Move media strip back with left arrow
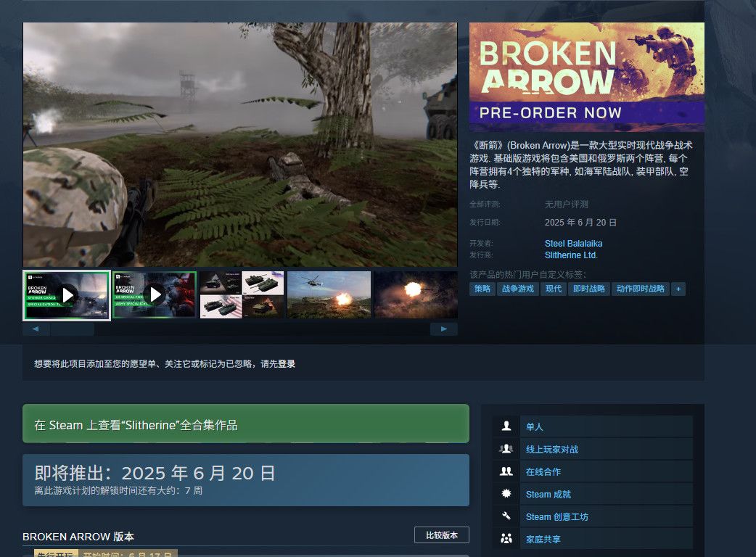The width and height of the screenshot is (756, 557). tap(36, 329)
